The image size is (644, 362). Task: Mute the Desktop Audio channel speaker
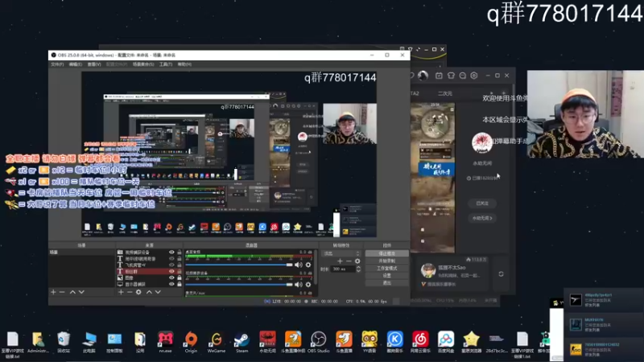tap(299, 265)
